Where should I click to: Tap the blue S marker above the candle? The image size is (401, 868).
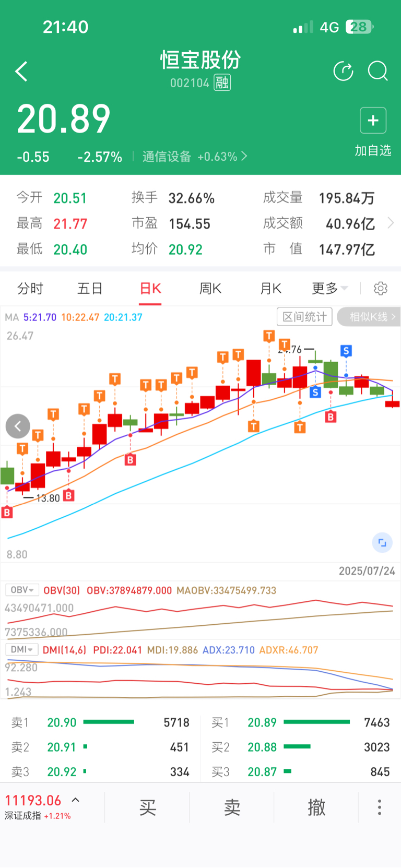[x=346, y=351]
